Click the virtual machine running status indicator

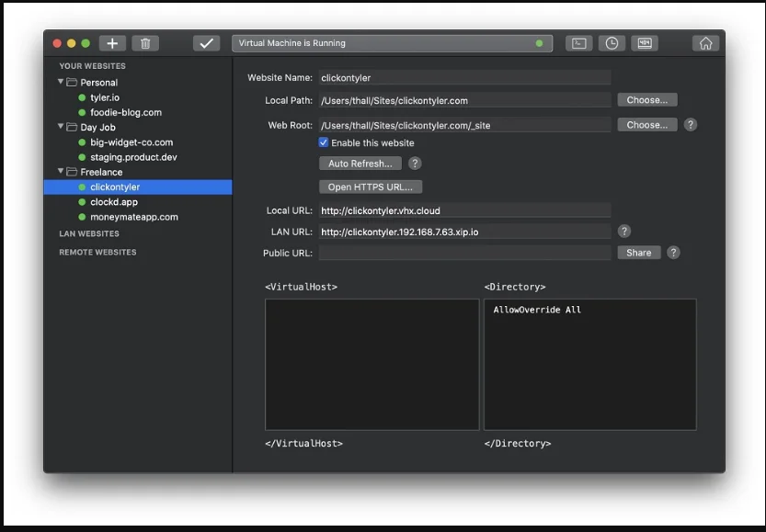pos(539,43)
